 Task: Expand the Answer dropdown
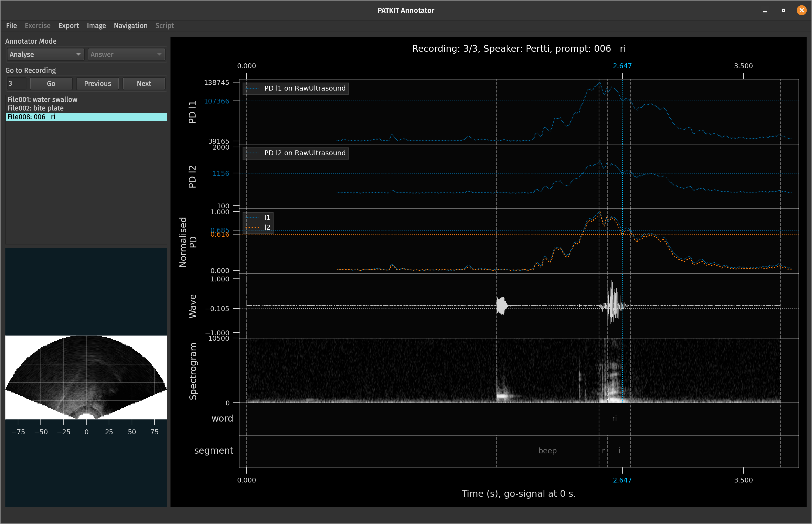point(126,54)
